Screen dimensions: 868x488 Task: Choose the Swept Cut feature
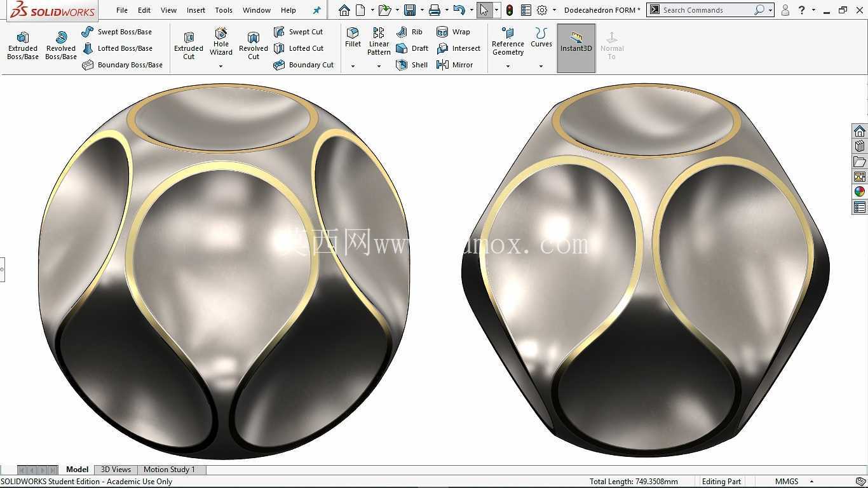[x=298, y=32]
